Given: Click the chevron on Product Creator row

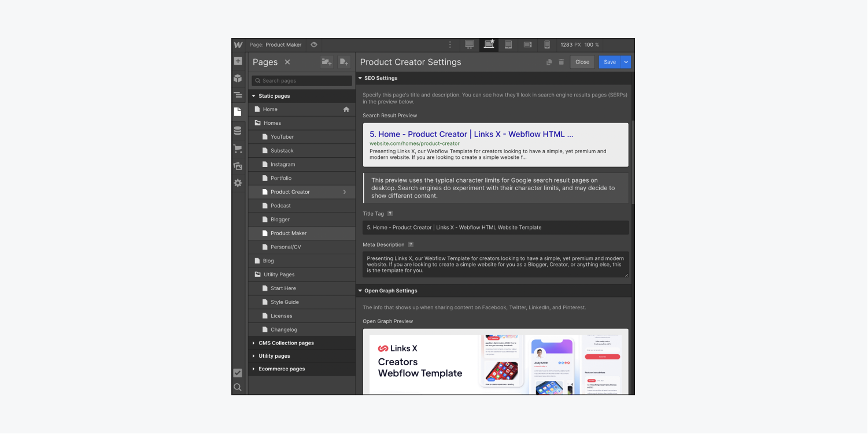Looking at the screenshot, I should 345,192.
